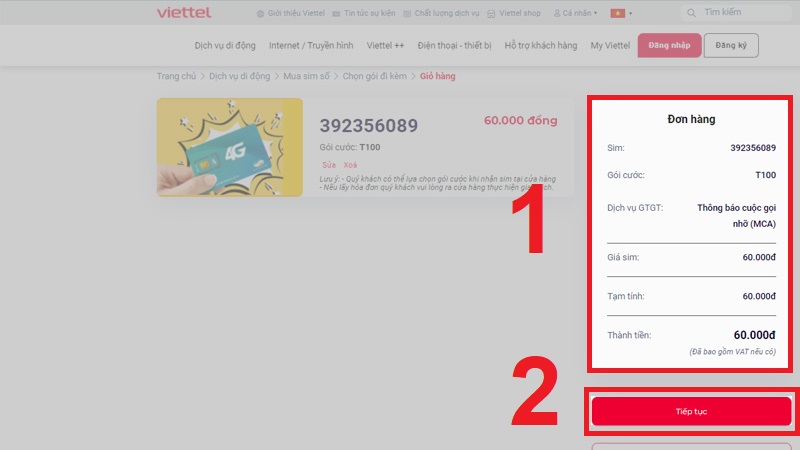800x450 pixels.
Task: Open Dịch vụ di động menu
Action: 225,45
